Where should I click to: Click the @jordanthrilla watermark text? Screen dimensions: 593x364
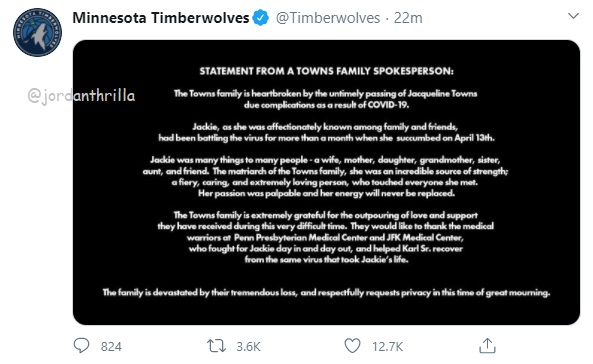(81, 95)
